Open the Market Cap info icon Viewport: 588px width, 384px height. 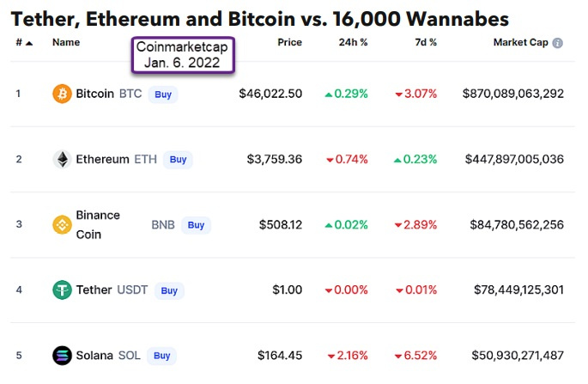[x=558, y=43]
